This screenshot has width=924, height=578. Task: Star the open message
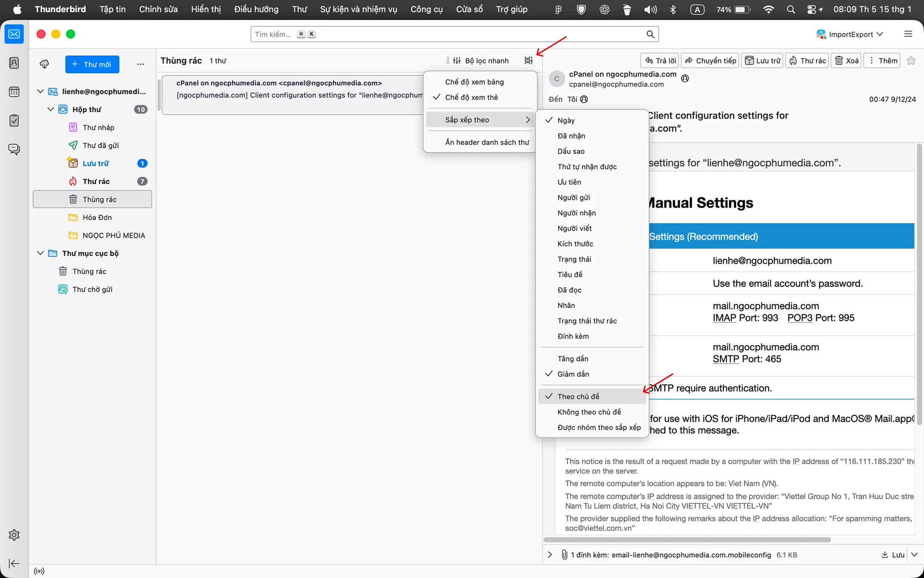(911, 61)
